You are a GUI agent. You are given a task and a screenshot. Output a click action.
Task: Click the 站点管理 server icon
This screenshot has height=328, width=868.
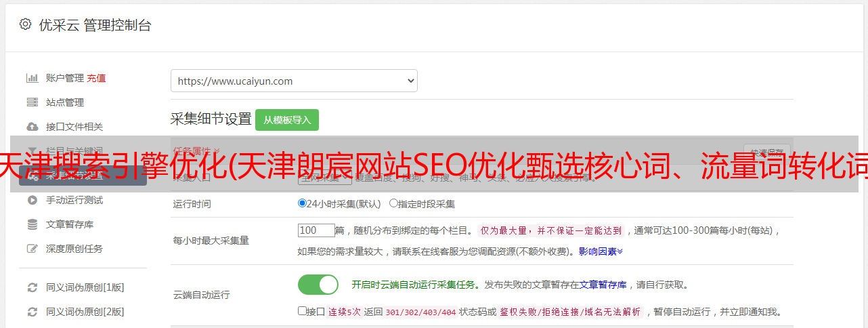(x=32, y=102)
